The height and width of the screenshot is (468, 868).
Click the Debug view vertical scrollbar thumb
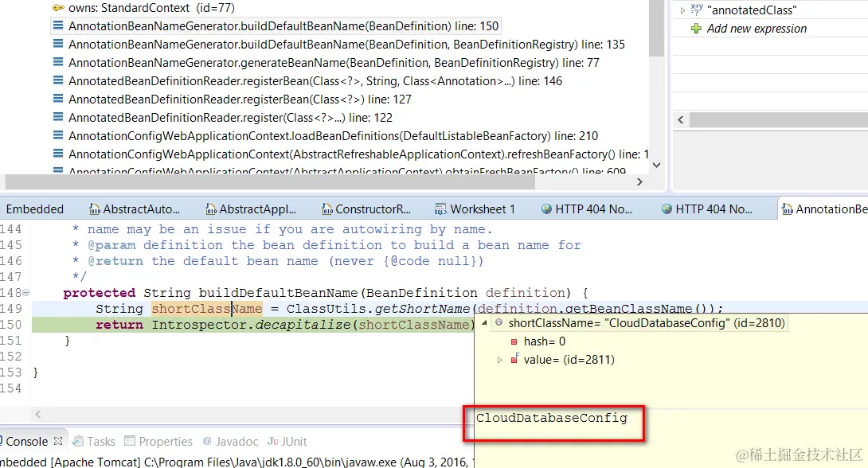656,29
